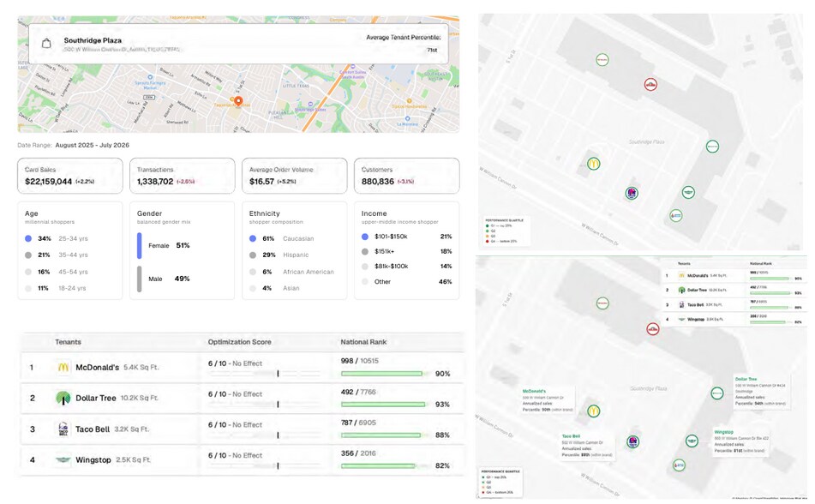Open the Card Sales $22,159,044 stat card

point(70,176)
